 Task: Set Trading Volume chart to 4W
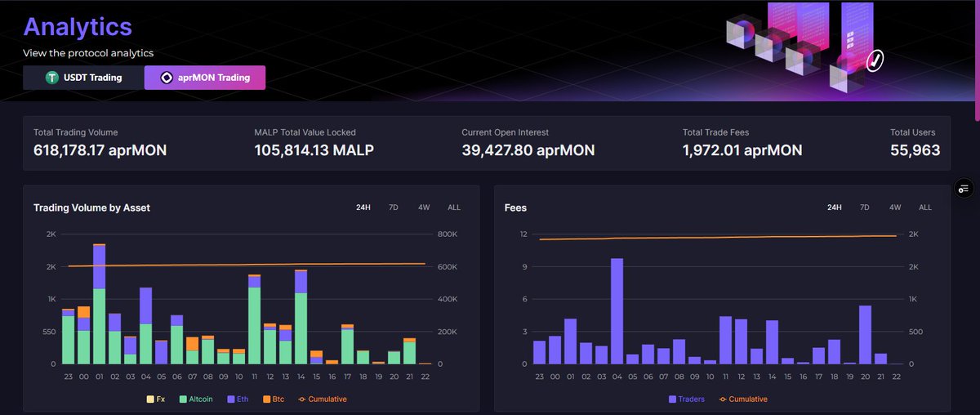[x=424, y=207]
